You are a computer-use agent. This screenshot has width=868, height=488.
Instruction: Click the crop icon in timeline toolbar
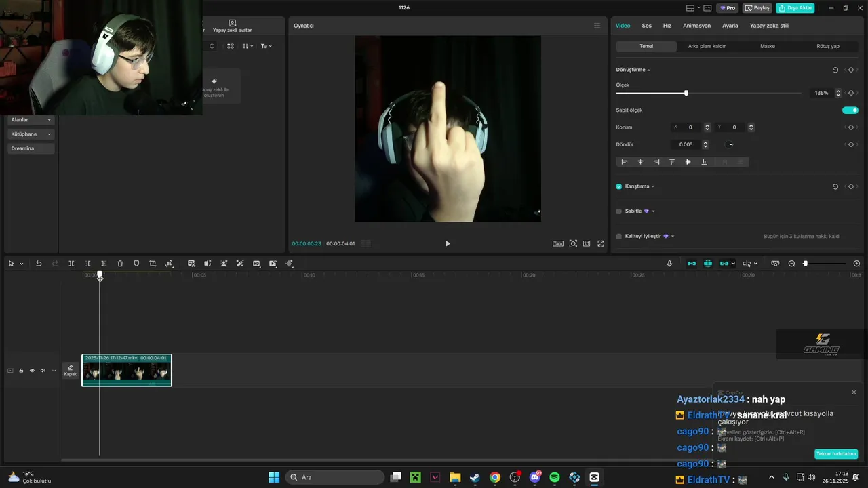click(x=153, y=264)
